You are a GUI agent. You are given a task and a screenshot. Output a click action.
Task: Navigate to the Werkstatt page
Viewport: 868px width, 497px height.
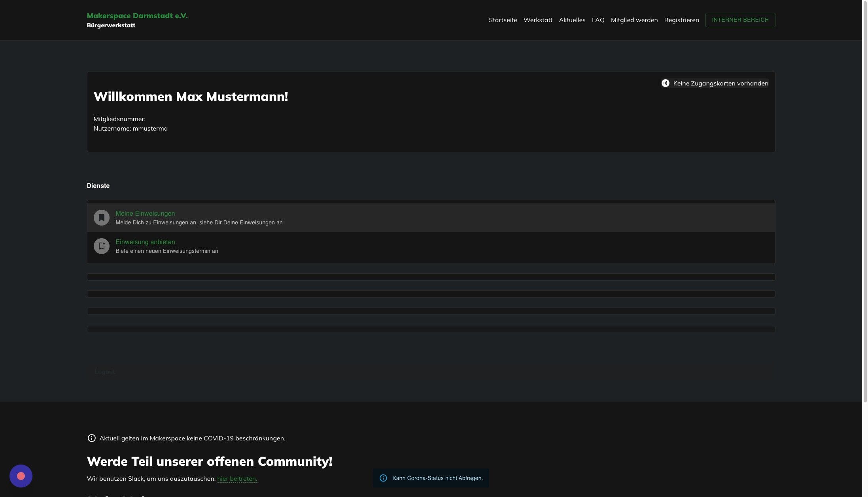tap(538, 20)
